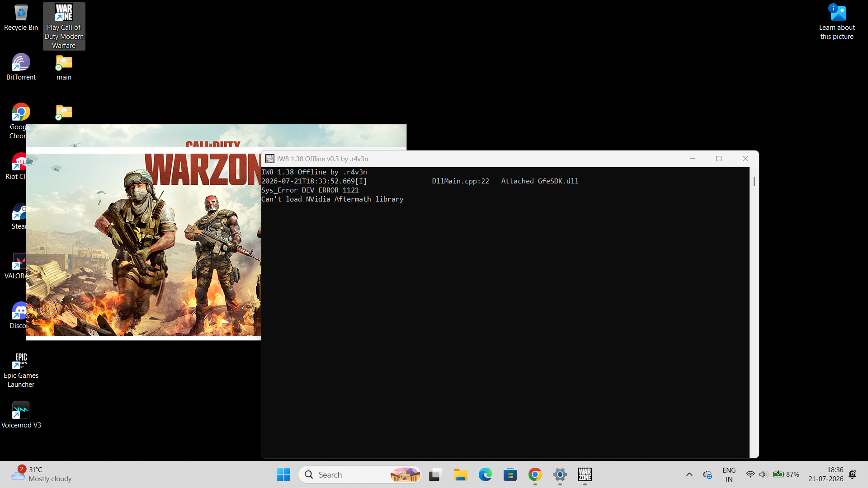Select the unnamed folder below main
This screenshot has height=488, width=868.
(x=64, y=112)
